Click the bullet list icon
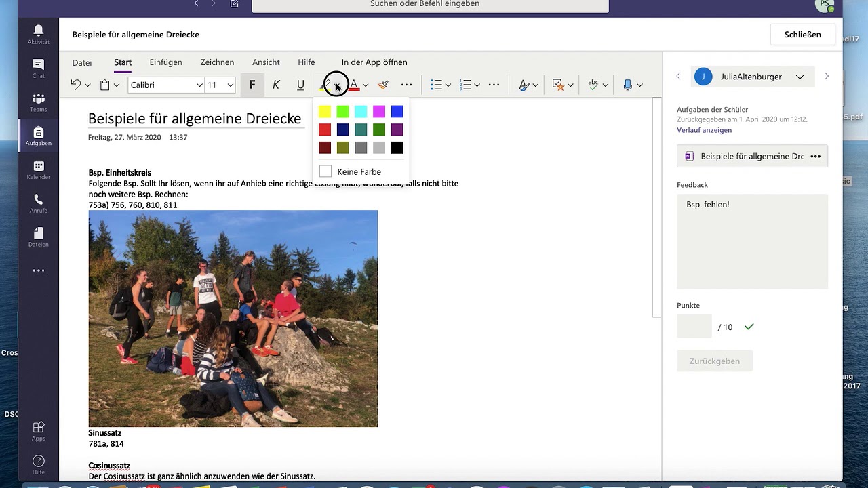 tap(436, 85)
